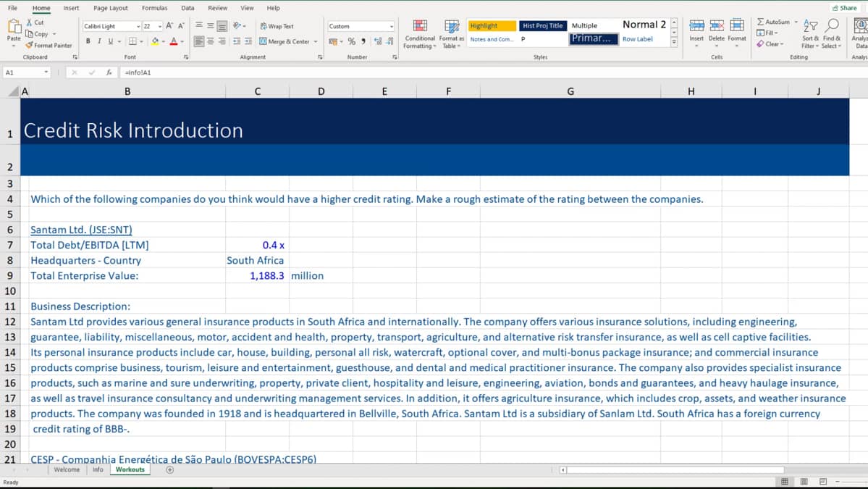Apply percent style format

point(352,41)
